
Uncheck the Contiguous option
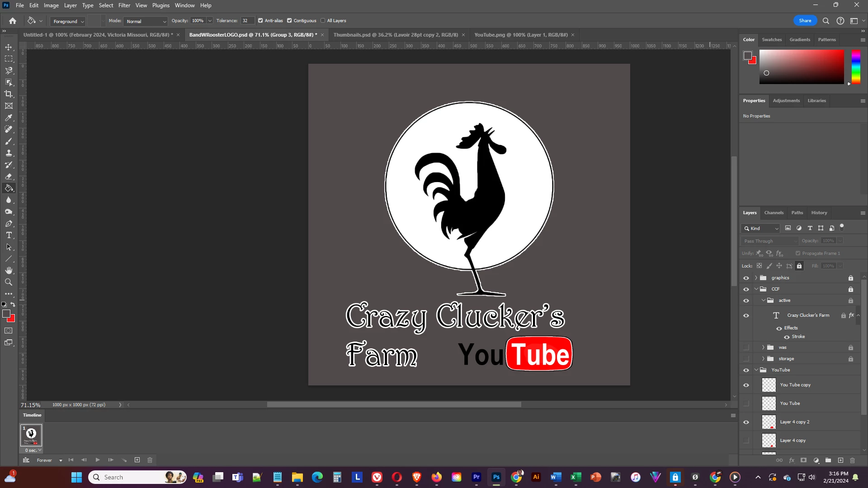click(x=289, y=21)
